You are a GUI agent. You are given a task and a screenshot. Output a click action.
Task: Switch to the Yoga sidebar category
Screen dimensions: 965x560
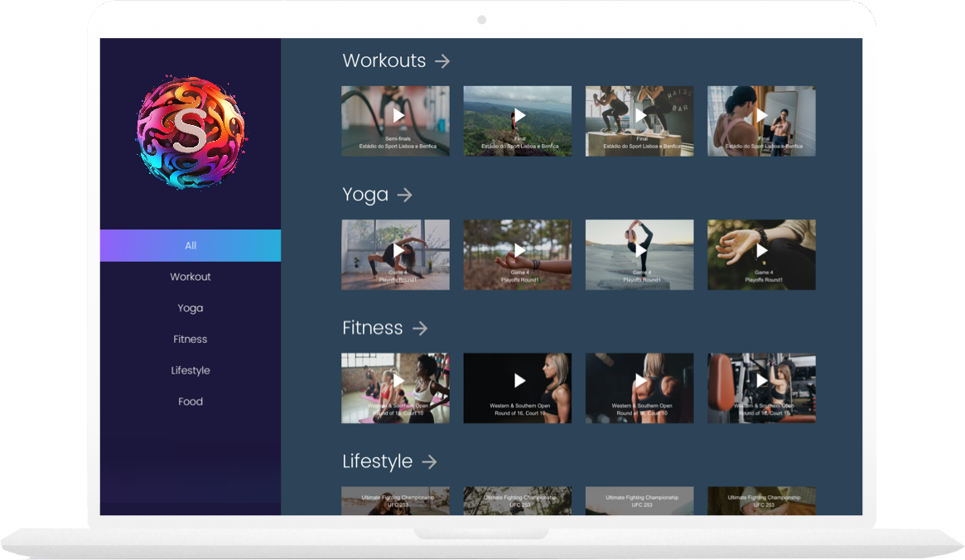point(191,308)
